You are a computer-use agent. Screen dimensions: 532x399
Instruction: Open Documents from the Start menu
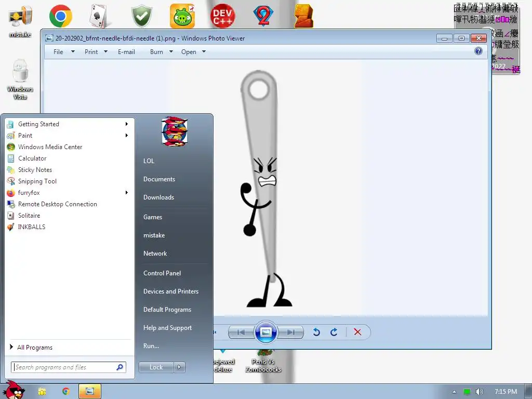159,179
